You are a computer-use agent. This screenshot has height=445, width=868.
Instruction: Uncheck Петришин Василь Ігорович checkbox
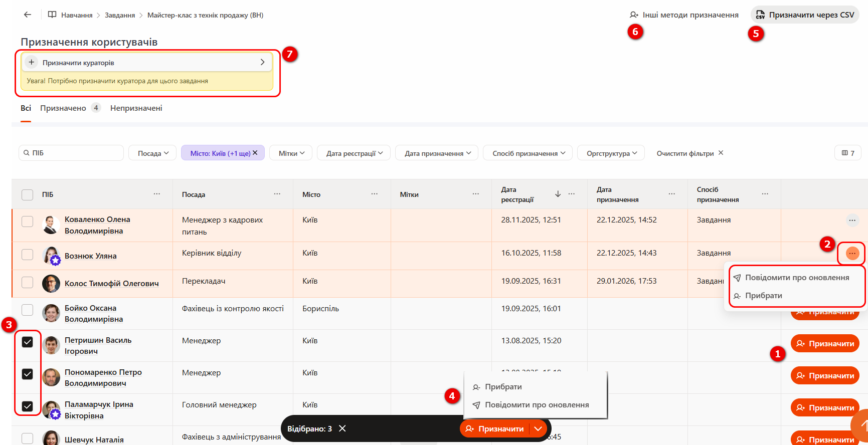tap(28, 342)
